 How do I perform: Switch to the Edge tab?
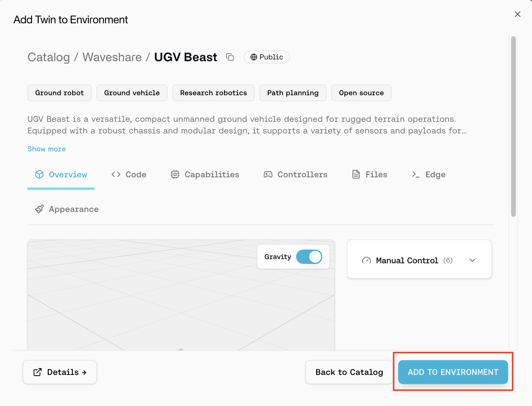[x=429, y=175]
